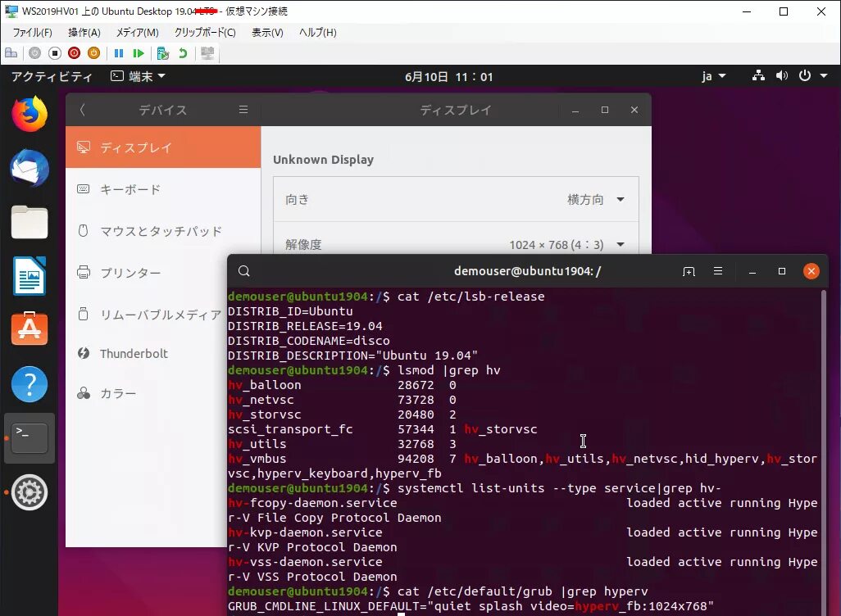Screen dimensions: 841x616
Task: Send Ctrl+Alt+Del via Hyper-V toolbar icon
Action: tap(11, 53)
